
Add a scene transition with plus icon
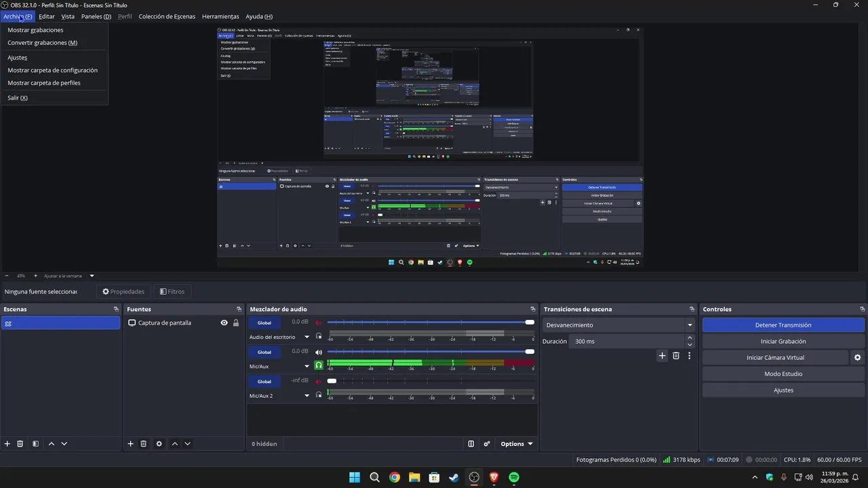663,356
